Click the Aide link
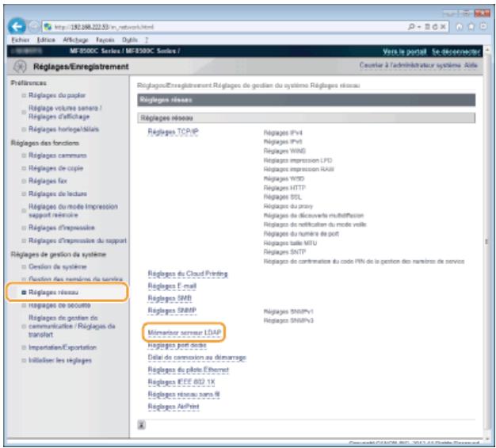 pyautogui.click(x=471, y=65)
